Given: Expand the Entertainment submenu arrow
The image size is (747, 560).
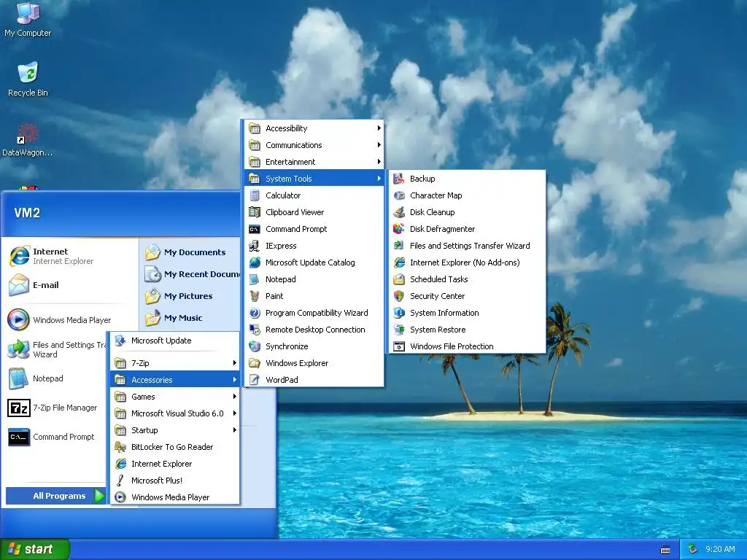Looking at the screenshot, I should [379, 161].
